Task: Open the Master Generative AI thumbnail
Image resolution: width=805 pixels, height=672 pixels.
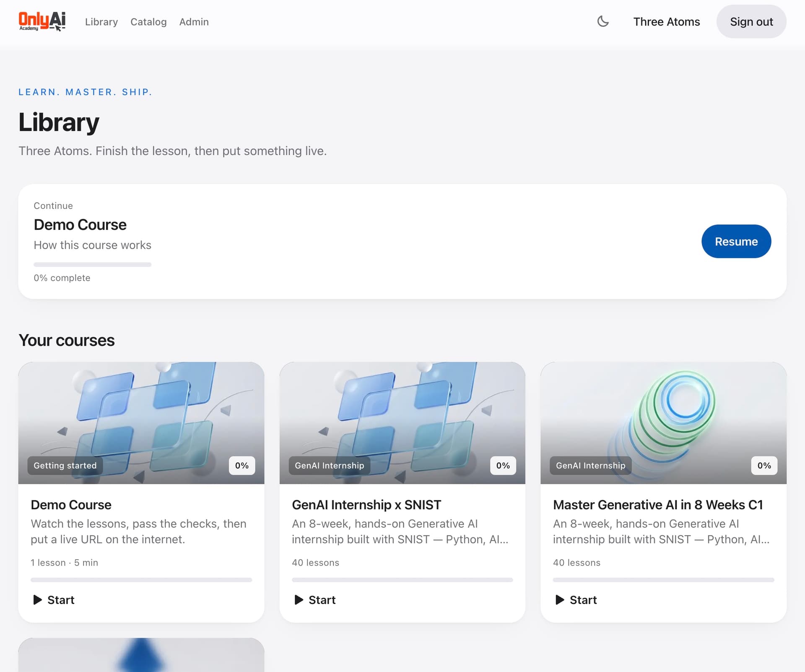Action: coord(663,423)
